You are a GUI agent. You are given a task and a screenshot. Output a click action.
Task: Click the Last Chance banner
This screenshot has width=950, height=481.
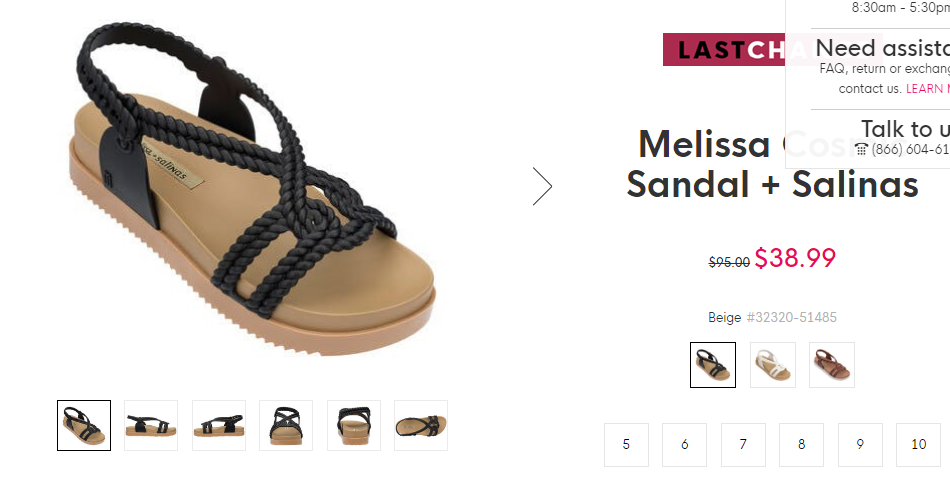(724, 50)
